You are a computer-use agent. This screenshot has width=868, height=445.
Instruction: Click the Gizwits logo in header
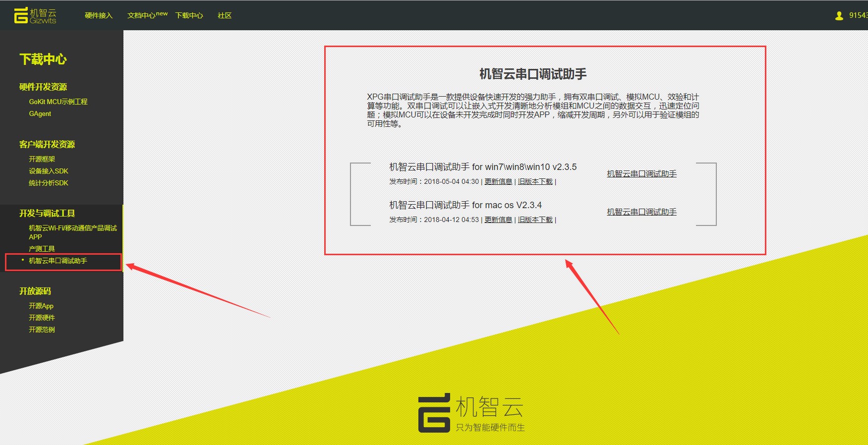point(35,15)
